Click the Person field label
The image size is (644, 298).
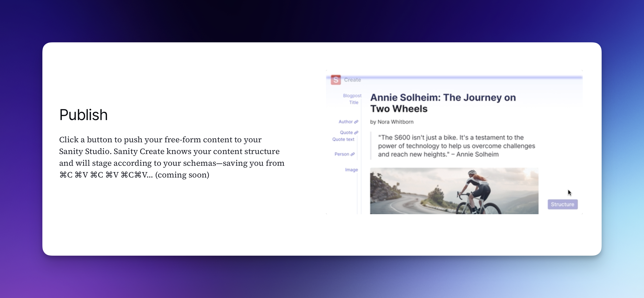342,154
